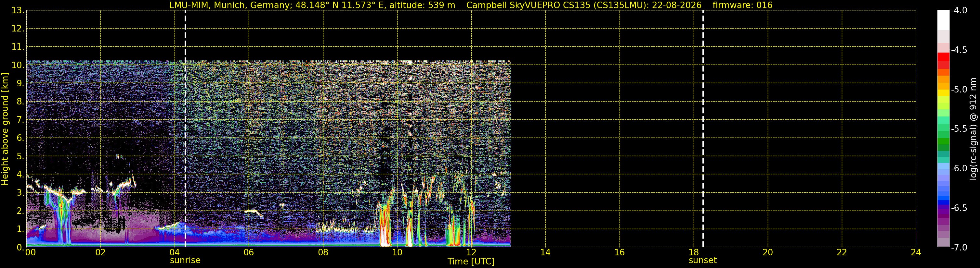This screenshot has height=268, width=980.
Task: Click the 'sunrise' label below the time axis
Action: coord(185,261)
